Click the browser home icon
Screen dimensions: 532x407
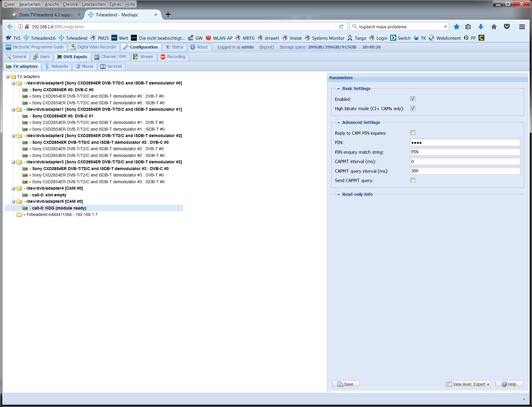click(494, 27)
